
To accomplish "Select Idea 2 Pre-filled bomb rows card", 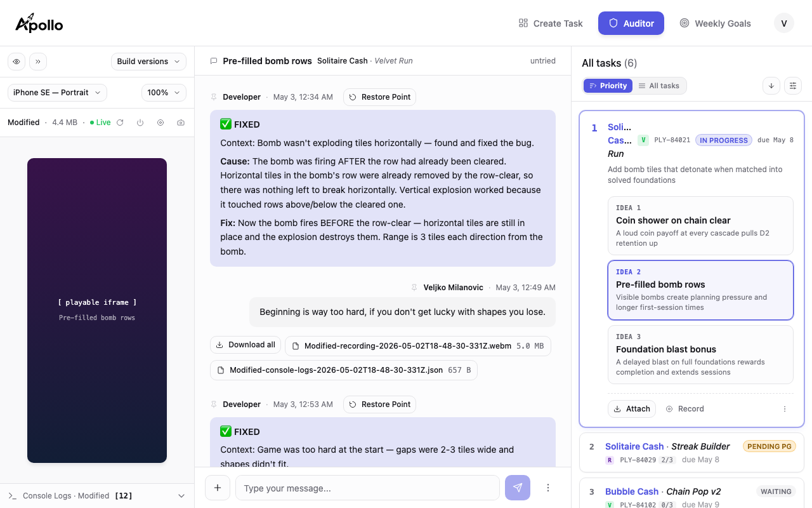I will click(700, 290).
